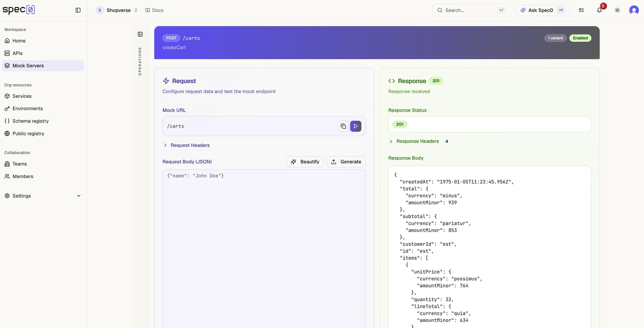Viewport: 644px width, 328px height.
Task: Click the Beautify button
Action: tap(305, 162)
